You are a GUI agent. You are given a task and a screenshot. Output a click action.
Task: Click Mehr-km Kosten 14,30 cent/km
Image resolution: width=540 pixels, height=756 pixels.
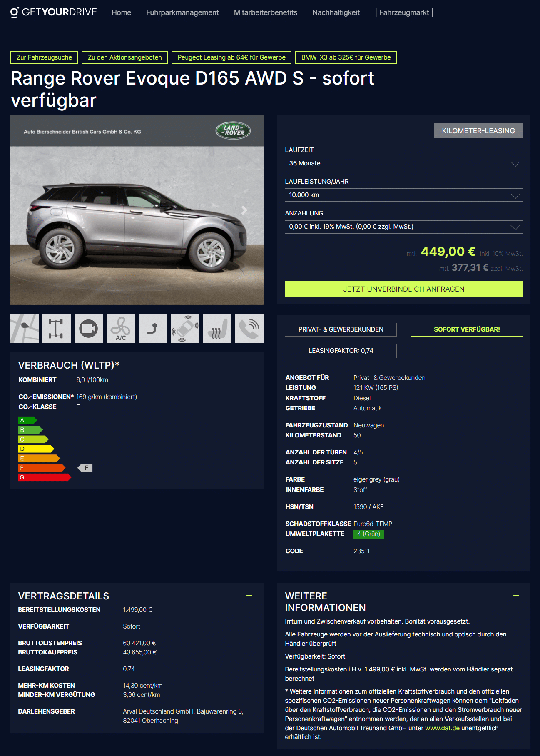coord(143,686)
